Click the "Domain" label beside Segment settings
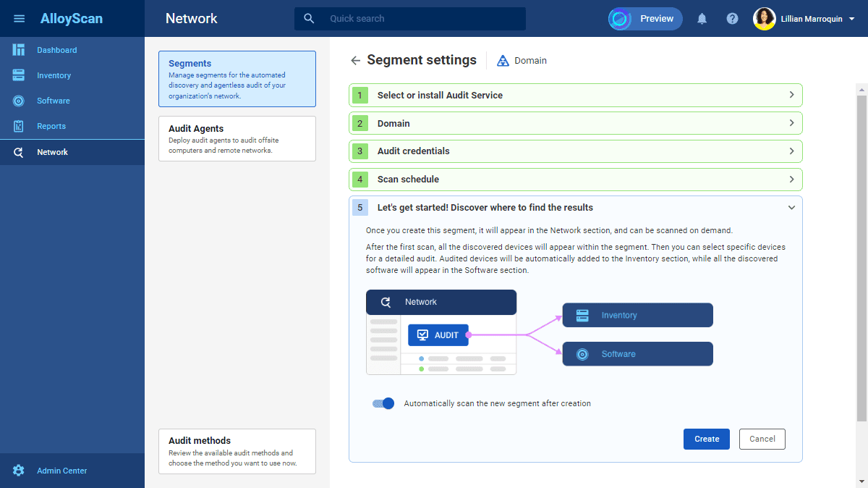 click(531, 61)
